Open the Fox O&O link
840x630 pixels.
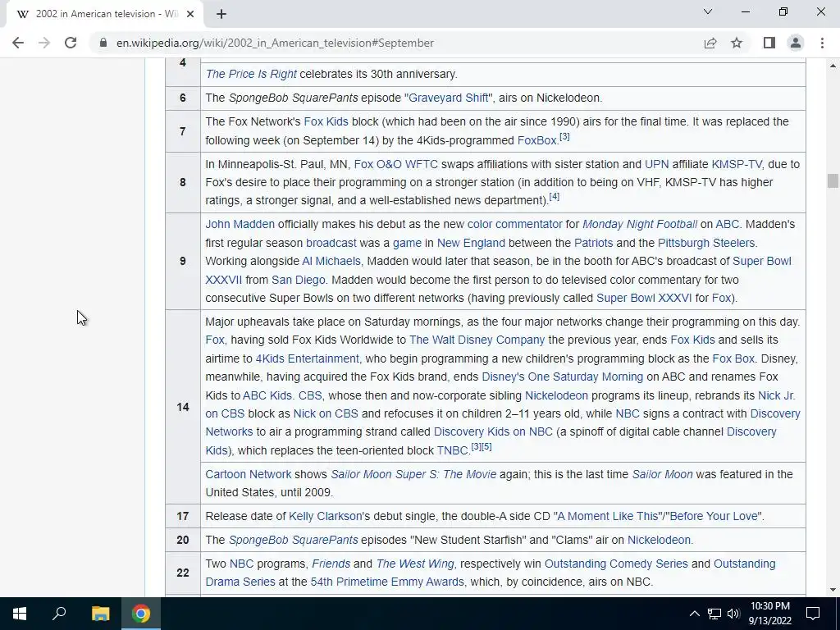coord(377,164)
